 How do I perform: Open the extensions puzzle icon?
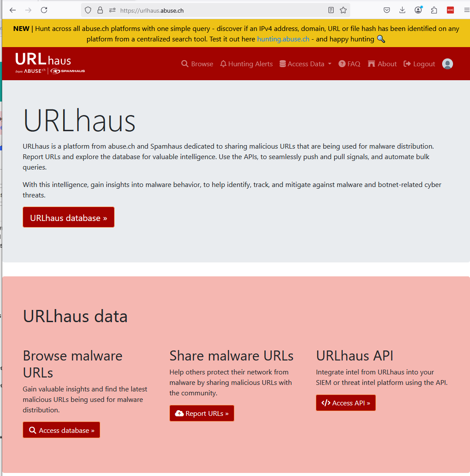pos(434,10)
